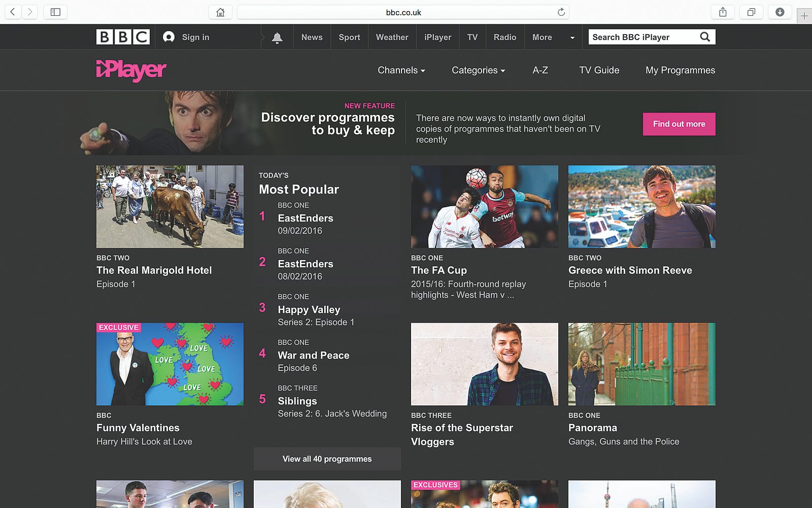The width and height of the screenshot is (812, 508).
Task: Open the notifications bell icon
Action: (277, 38)
